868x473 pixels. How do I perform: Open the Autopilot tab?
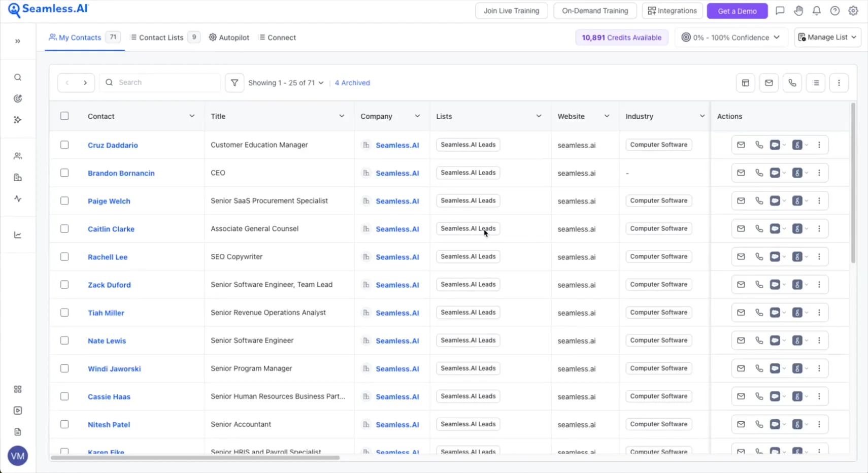click(228, 37)
